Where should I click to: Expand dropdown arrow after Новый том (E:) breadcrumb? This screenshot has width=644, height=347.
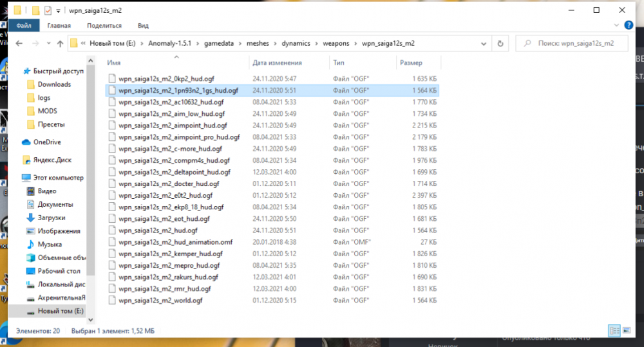pyautogui.click(x=142, y=44)
